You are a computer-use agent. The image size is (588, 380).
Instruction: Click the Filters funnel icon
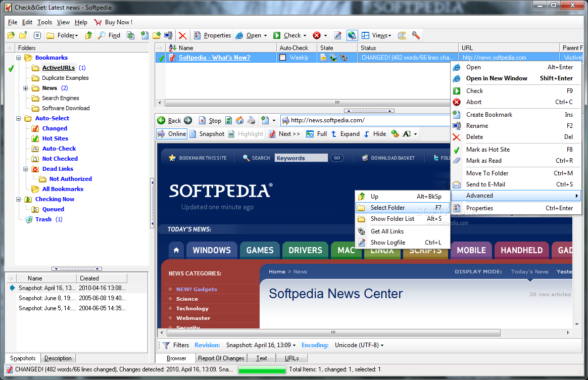point(166,345)
